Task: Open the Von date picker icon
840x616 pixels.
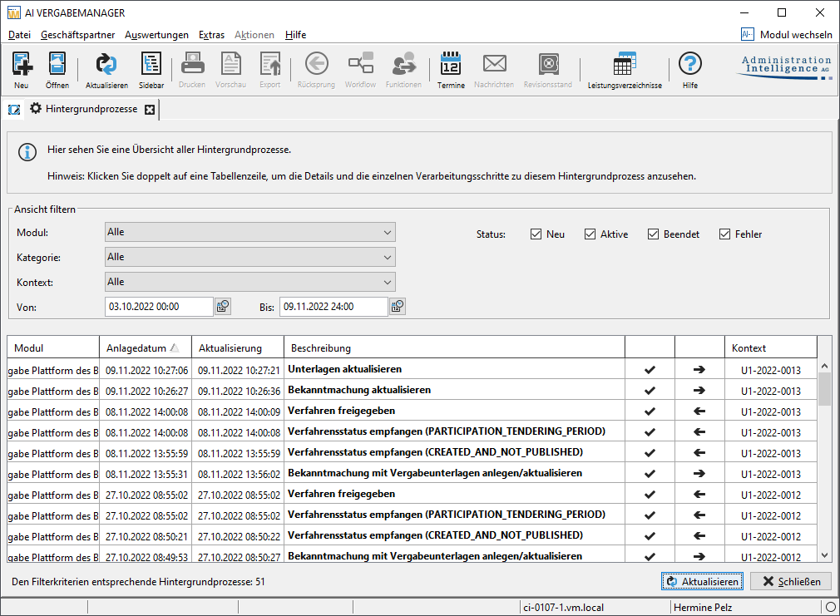Action: click(222, 307)
